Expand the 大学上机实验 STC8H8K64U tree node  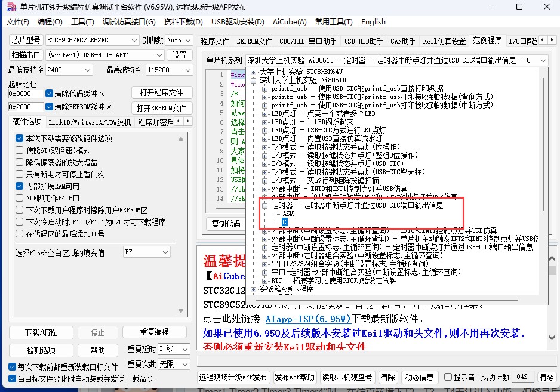tap(254, 72)
